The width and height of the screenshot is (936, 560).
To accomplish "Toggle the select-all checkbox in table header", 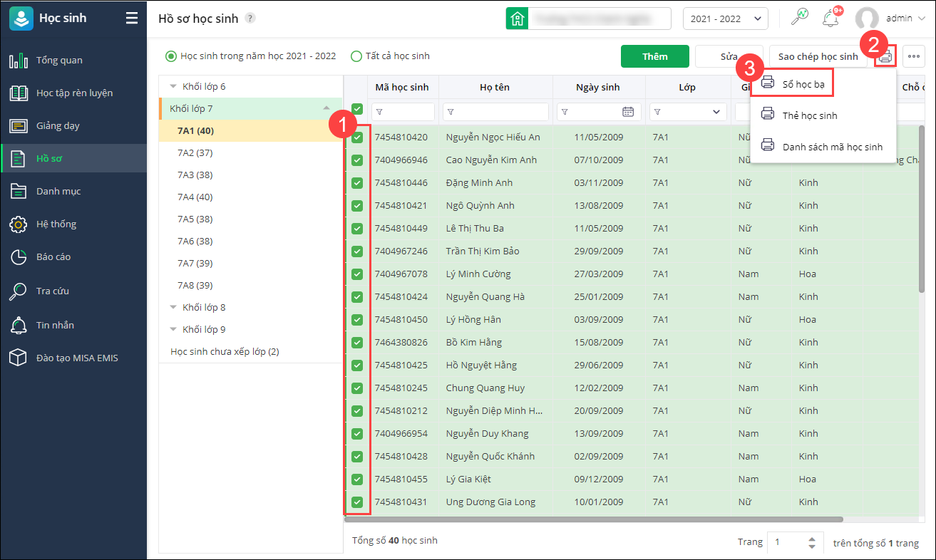I will (x=357, y=109).
